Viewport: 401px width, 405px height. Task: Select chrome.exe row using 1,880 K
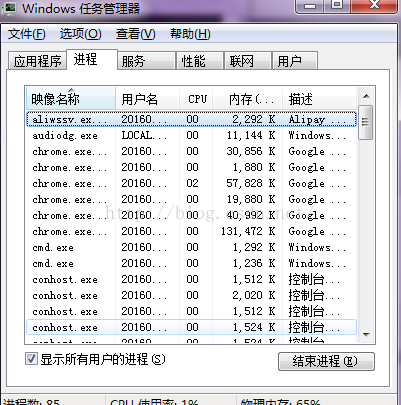(x=191, y=167)
